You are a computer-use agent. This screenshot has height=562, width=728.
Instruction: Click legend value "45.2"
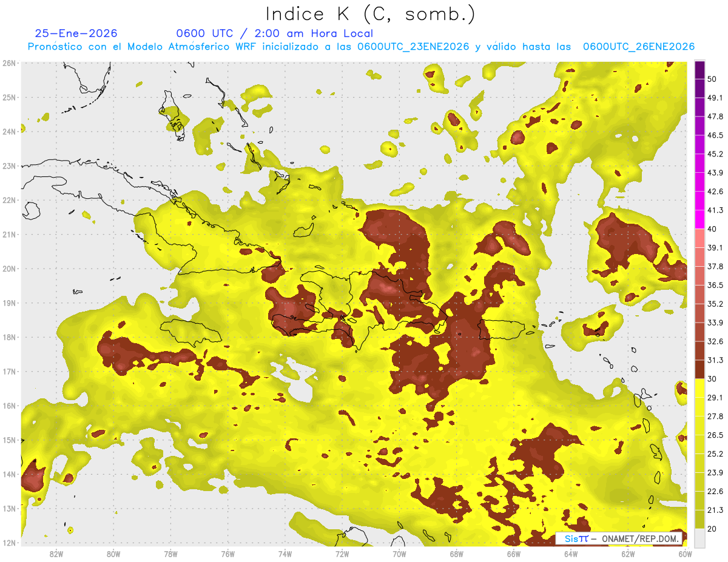point(715,154)
